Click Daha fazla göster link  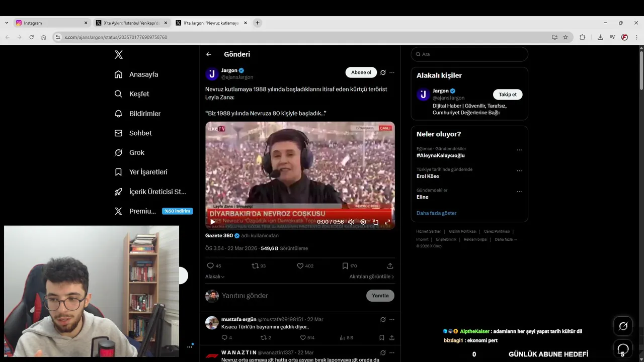point(437,213)
